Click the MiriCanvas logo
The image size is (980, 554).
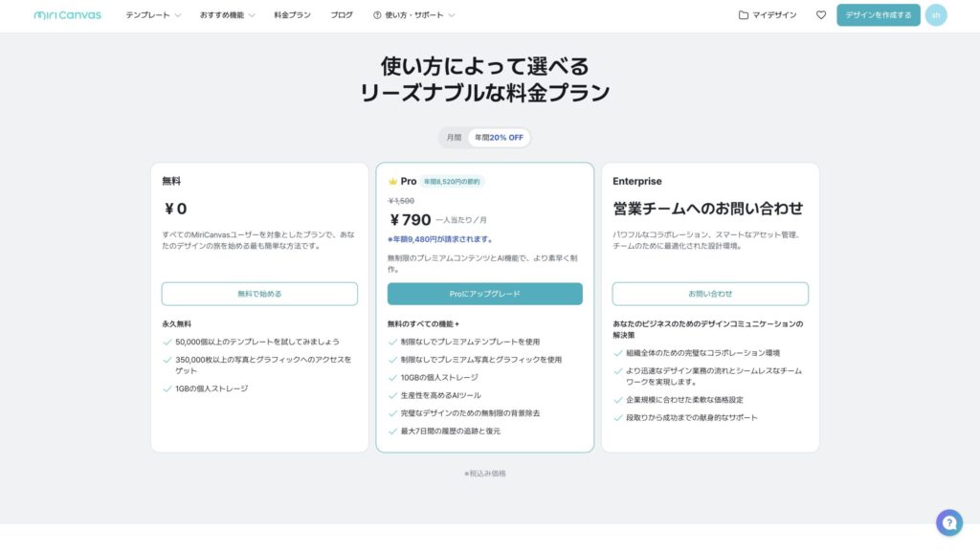coord(68,15)
